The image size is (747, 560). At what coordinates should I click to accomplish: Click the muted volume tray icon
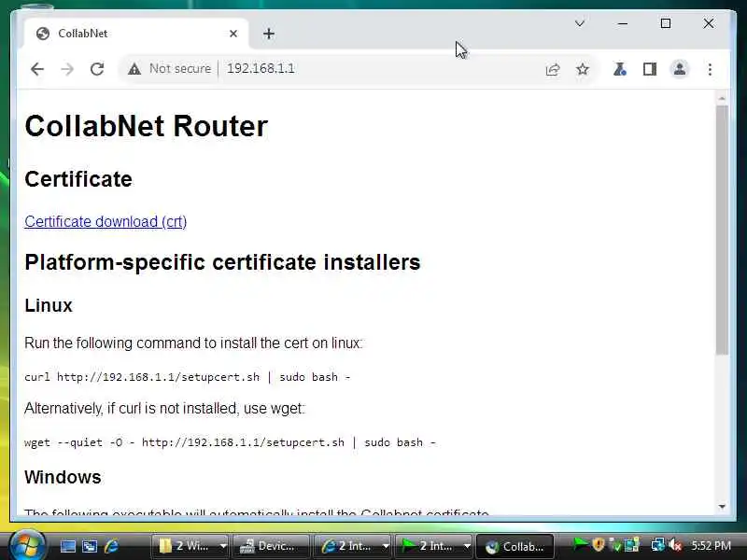coord(675,544)
